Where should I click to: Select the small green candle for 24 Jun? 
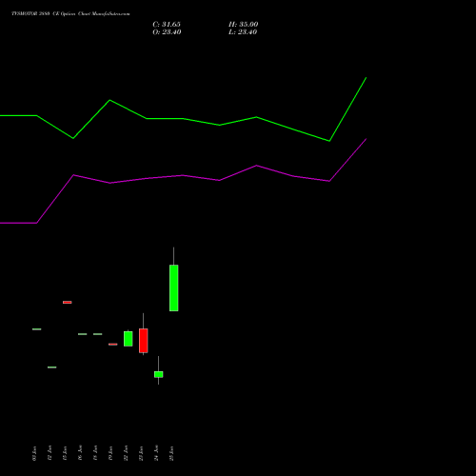[159, 374]
